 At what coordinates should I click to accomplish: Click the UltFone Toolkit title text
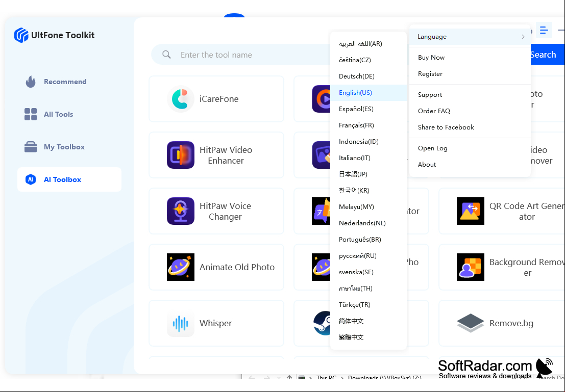pyautogui.click(x=63, y=35)
